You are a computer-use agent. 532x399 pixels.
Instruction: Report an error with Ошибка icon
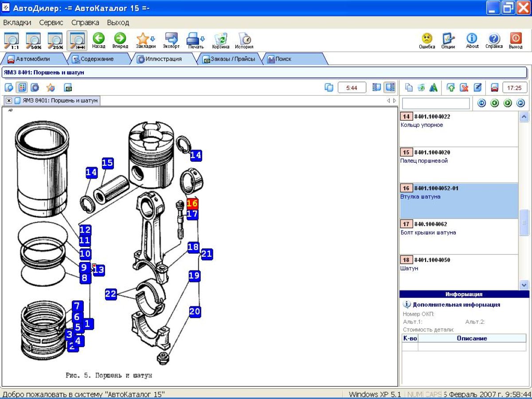427,41
